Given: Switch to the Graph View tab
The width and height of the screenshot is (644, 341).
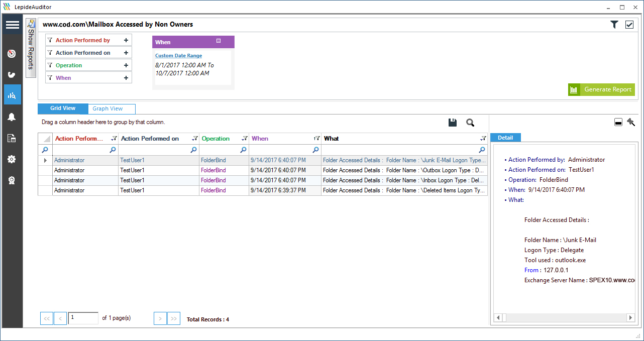Looking at the screenshot, I should [108, 108].
